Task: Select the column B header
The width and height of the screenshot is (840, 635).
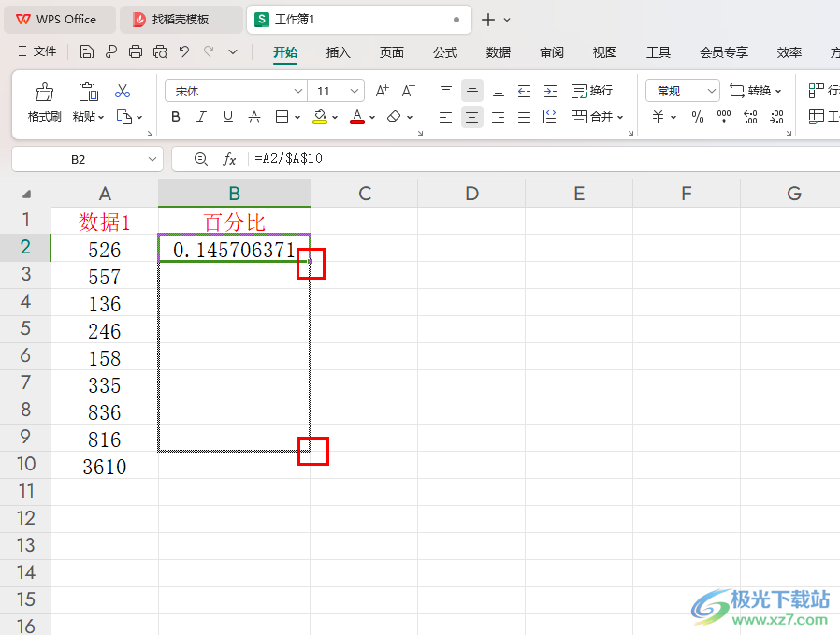Action: tap(234, 194)
